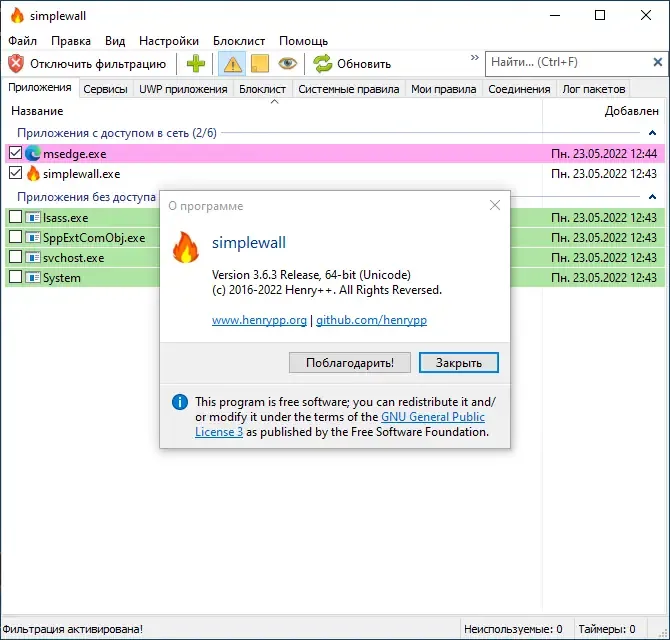The image size is (670, 640).
Task: Open the eye log viewer icon
Action: pyautogui.click(x=287, y=64)
